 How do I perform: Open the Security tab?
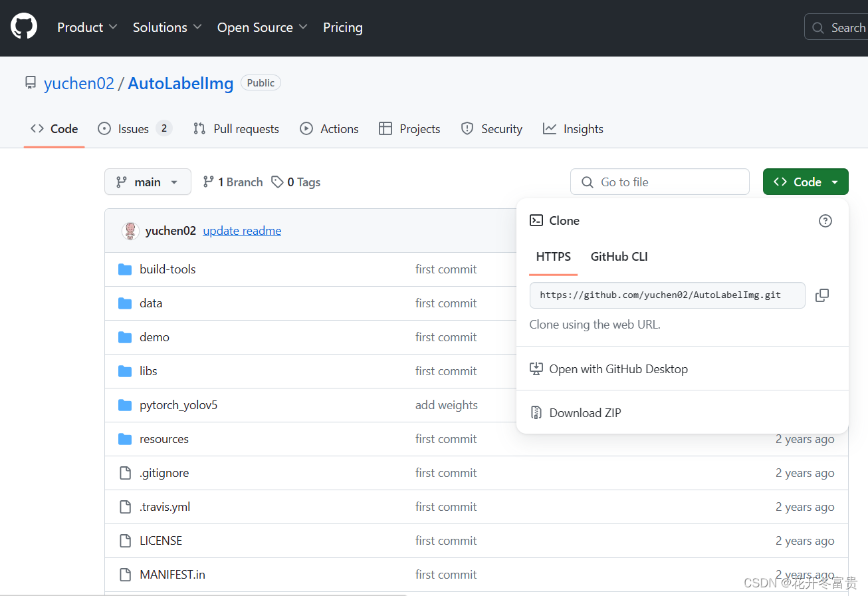(x=492, y=129)
